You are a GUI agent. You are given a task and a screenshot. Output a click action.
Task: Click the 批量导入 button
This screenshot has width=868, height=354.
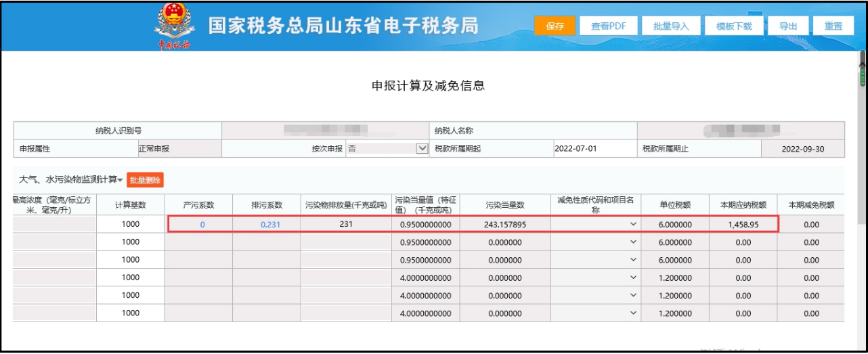(x=670, y=26)
